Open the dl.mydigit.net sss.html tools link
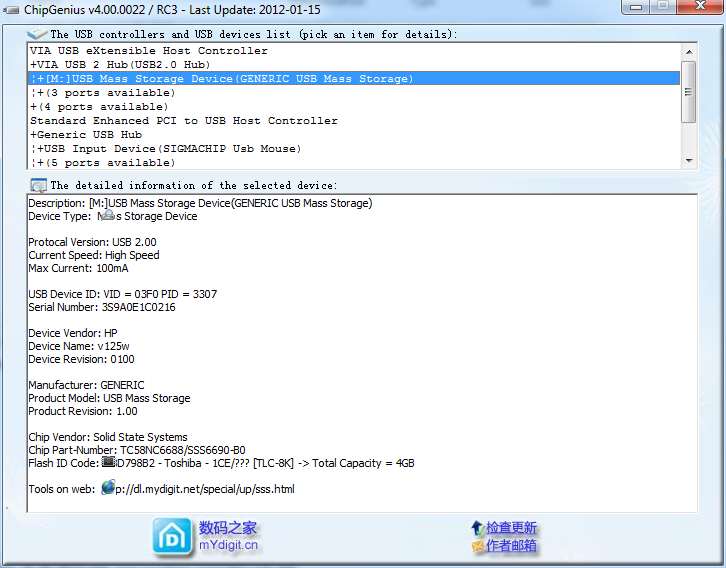The height and width of the screenshot is (568, 726). pyautogui.click(x=205, y=489)
